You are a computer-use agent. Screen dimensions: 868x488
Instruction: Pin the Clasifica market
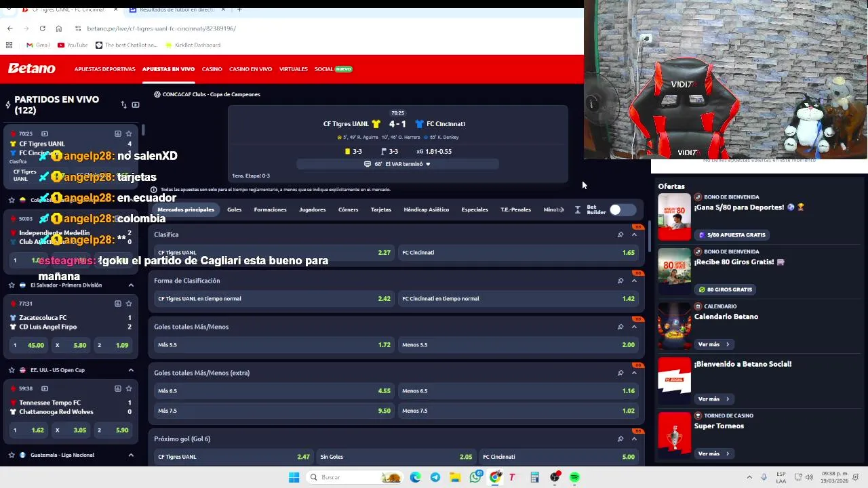coord(620,235)
